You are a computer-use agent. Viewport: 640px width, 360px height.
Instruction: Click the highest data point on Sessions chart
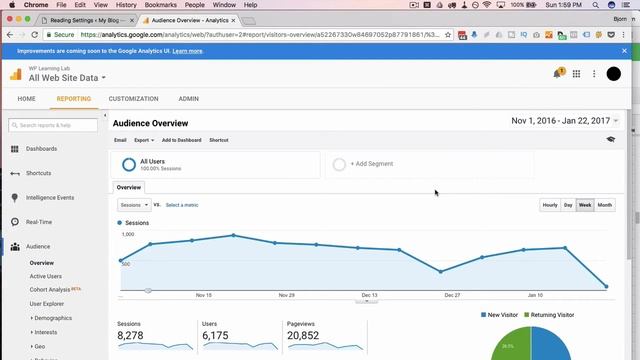(233, 235)
